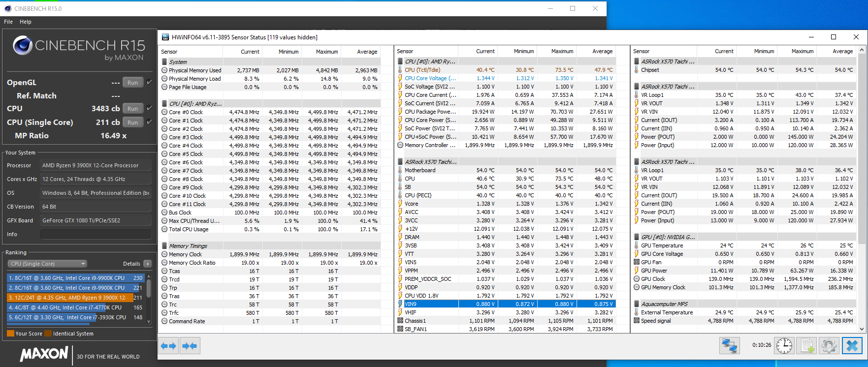The image size is (868, 367).
Task: Click the Processor field showing AMD Ryzen 9 3900X
Action: [x=96, y=165]
